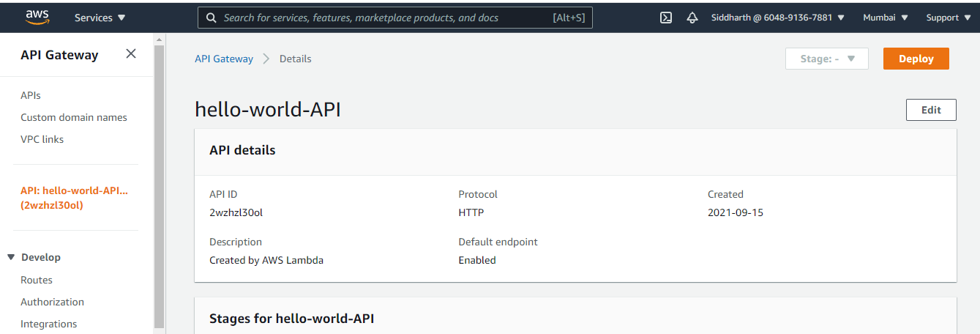Click the search magnifier icon

(x=212, y=18)
